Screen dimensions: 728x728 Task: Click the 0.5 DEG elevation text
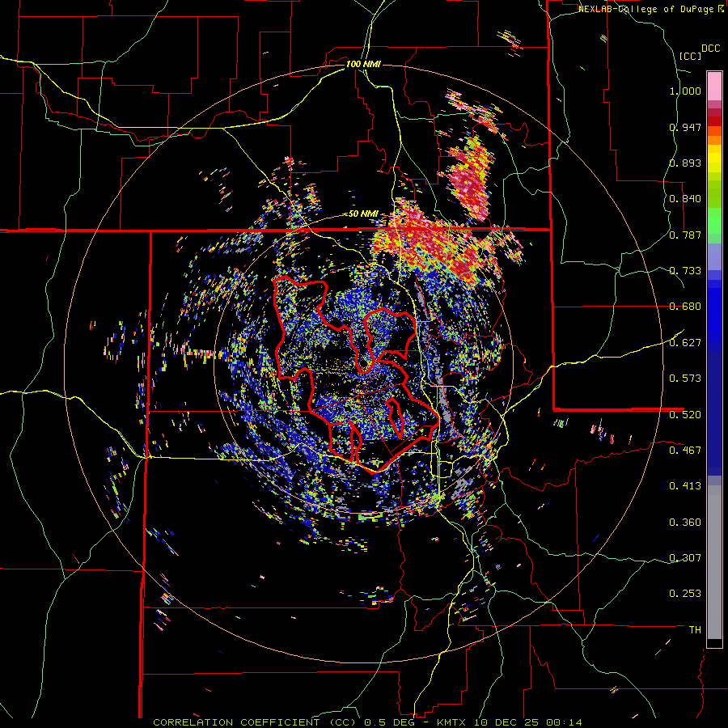(x=391, y=722)
